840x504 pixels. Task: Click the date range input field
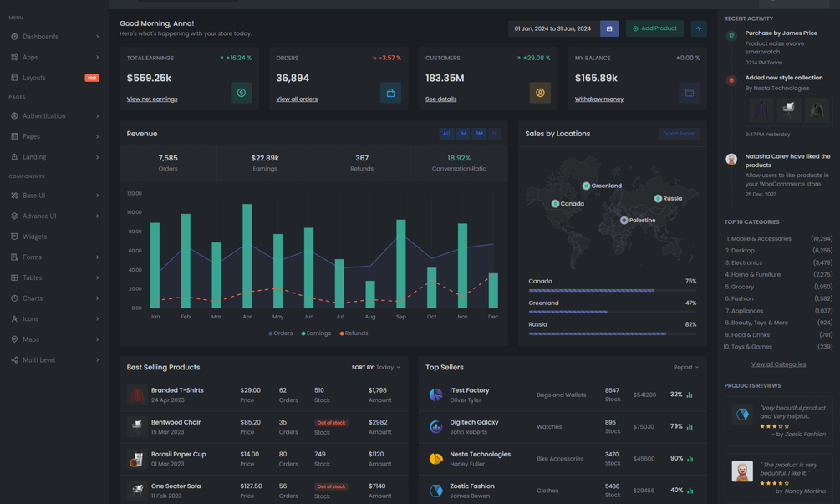553,28
